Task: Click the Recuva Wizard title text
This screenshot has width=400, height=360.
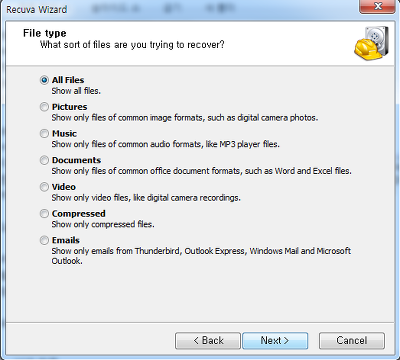Action: pyautogui.click(x=37, y=9)
